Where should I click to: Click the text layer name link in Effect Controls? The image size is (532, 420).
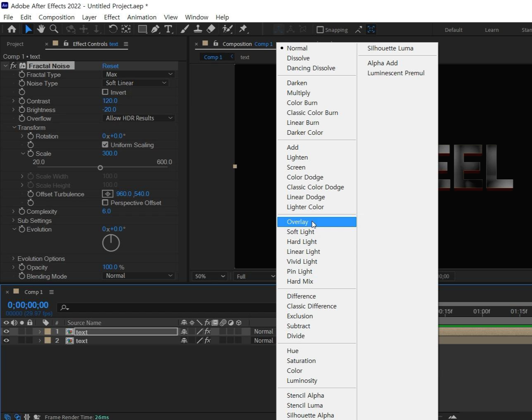click(x=114, y=44)
